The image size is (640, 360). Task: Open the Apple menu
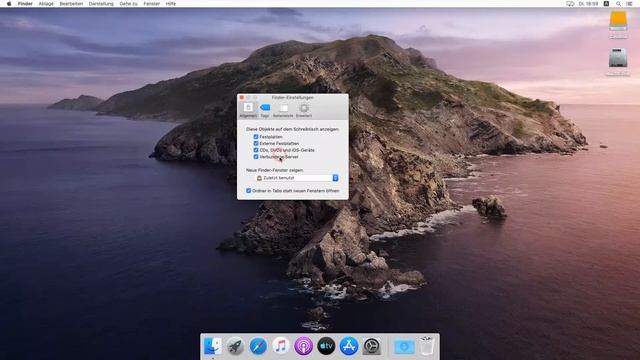[x=9, y=4]
